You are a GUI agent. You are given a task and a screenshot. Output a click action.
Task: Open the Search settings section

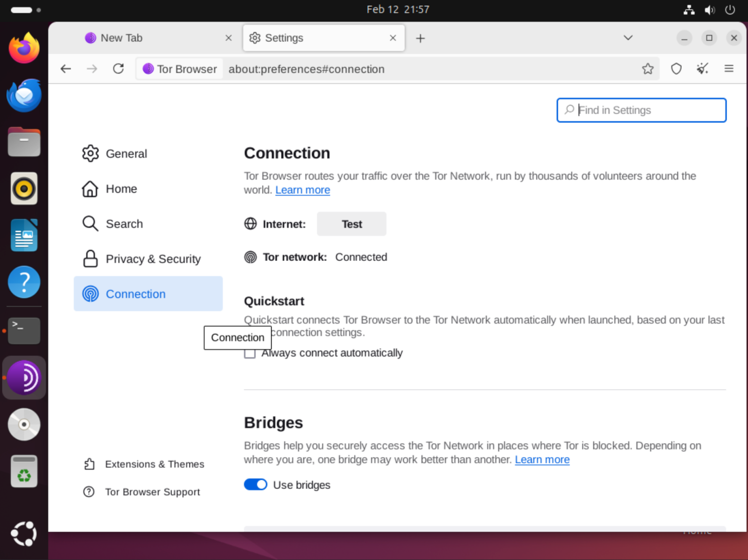[x=124, y=224]
